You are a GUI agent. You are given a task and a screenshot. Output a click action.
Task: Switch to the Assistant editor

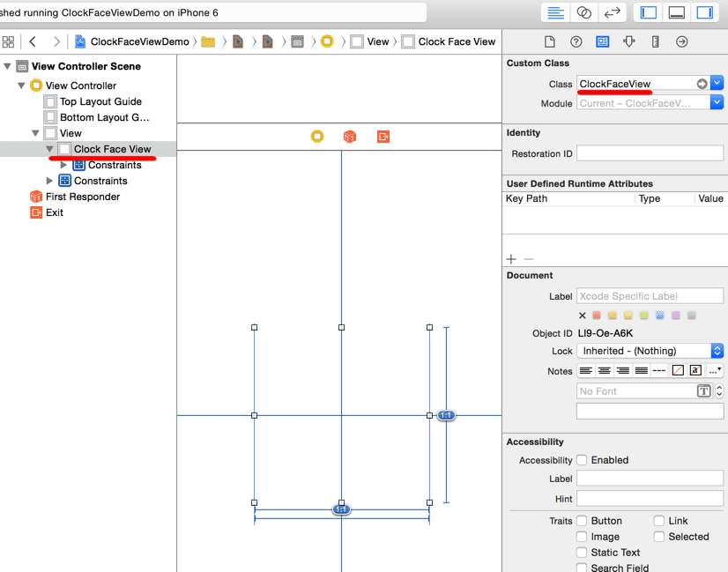click(x=583, y=12)
